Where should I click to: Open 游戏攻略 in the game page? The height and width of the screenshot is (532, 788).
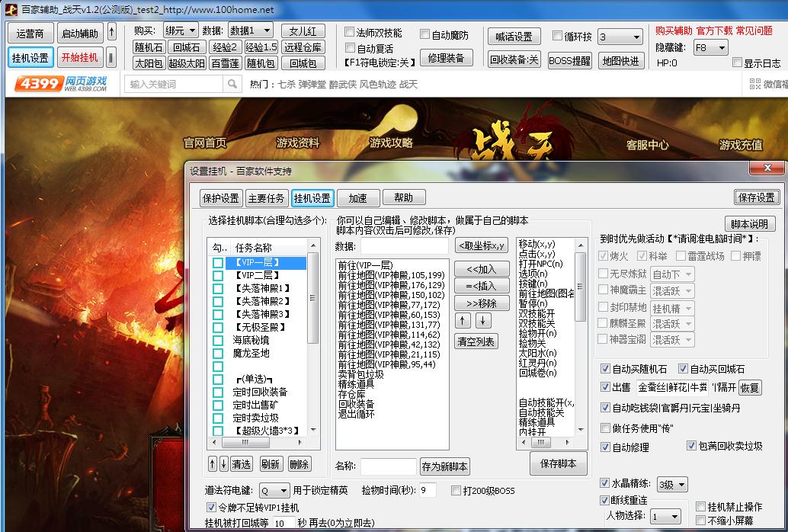click(x=391, y=143)
